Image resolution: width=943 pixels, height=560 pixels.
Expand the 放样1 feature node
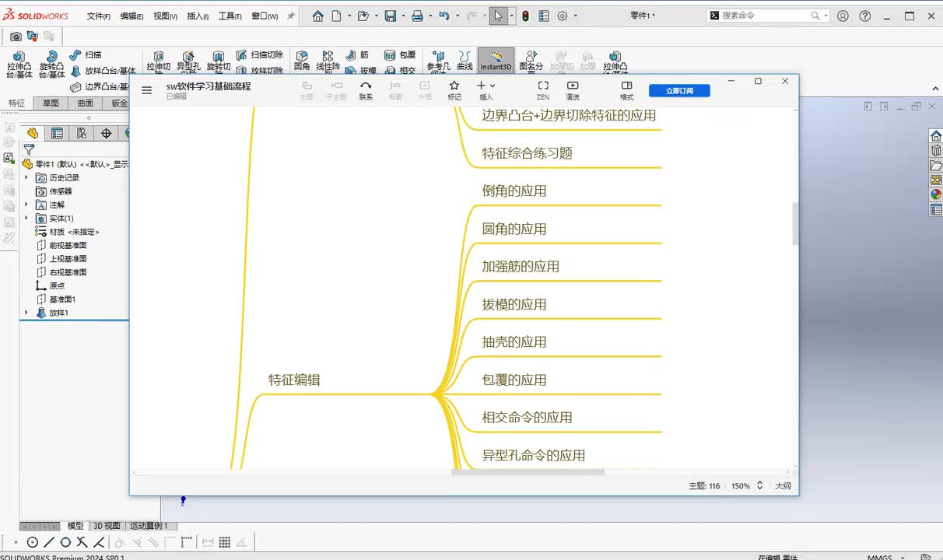tap(26, 313)
